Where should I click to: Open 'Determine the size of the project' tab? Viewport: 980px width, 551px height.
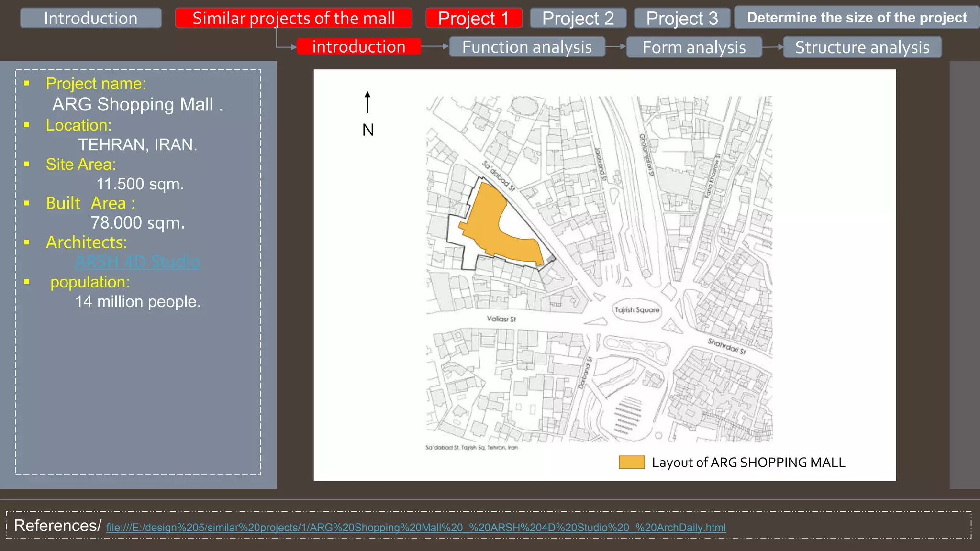[857, 18]
